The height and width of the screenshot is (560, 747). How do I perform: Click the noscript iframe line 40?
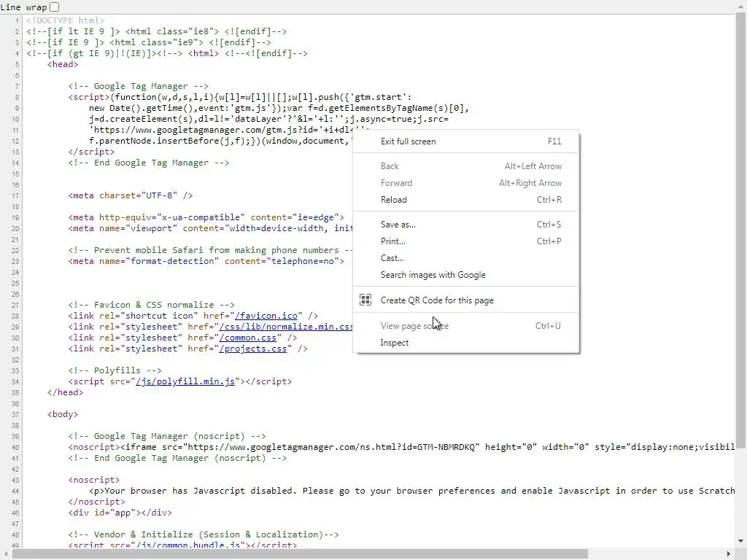point(401,447)
